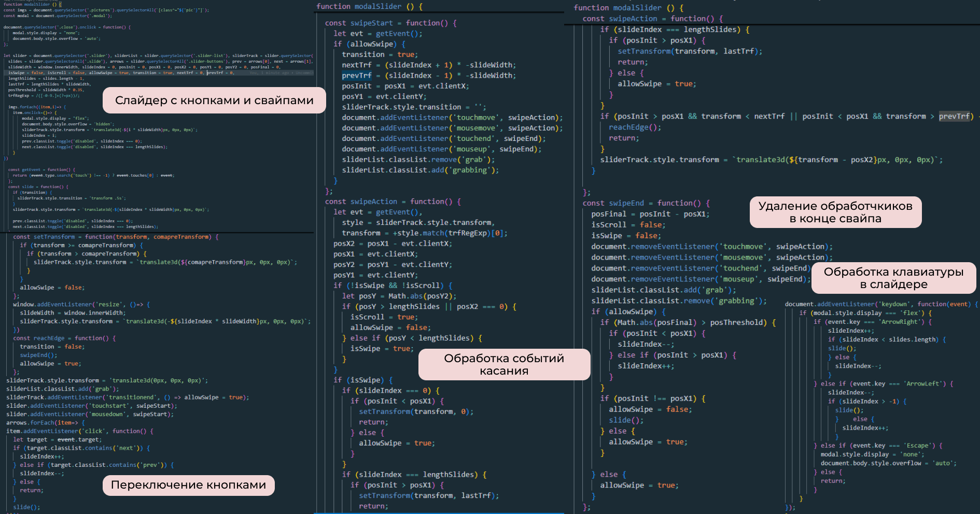Click "sliderList.classList.add('grabbing');" line
This screenshot has width=980, height=514.
(x=421, y=170)
